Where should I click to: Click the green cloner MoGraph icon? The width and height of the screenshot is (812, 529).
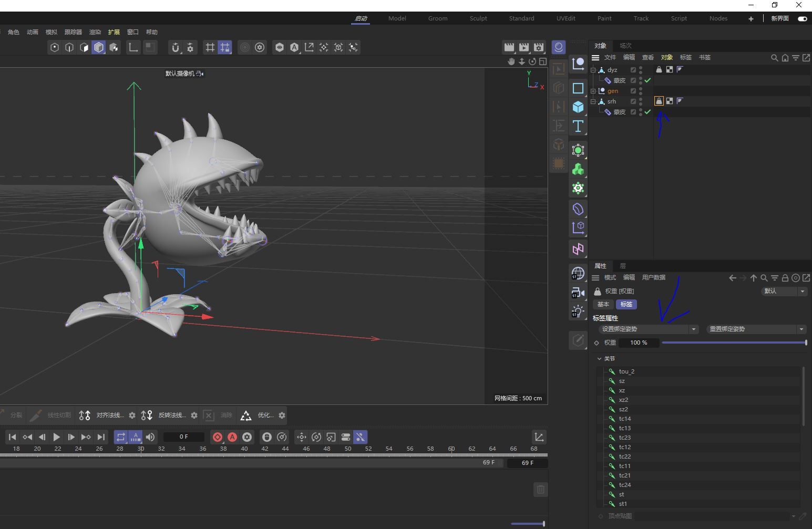click(578, 169)
